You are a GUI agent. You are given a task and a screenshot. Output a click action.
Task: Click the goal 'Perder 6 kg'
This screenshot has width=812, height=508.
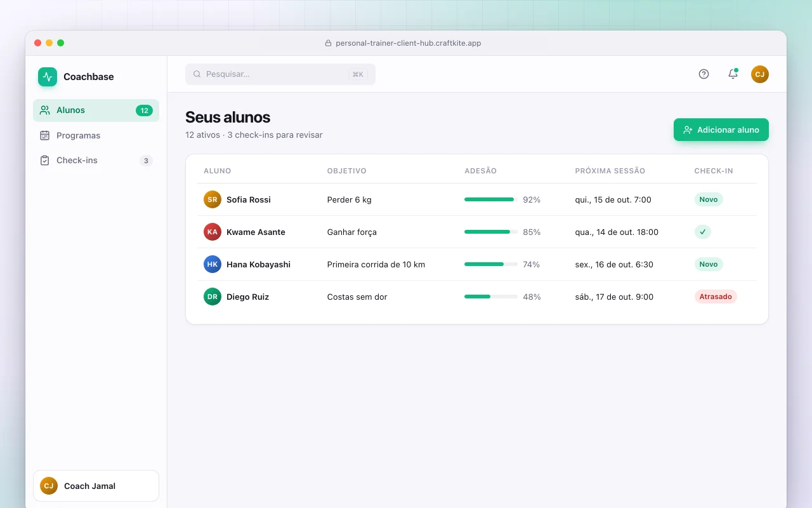pyautogui.click(x=350, y=199)
